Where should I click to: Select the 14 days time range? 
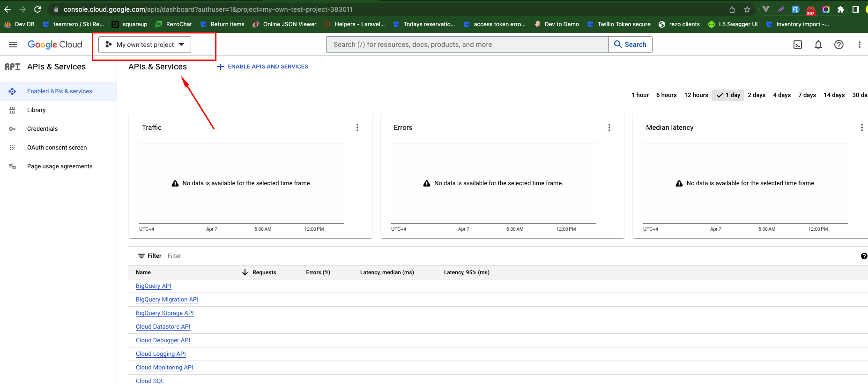click(x=834, y=95)
